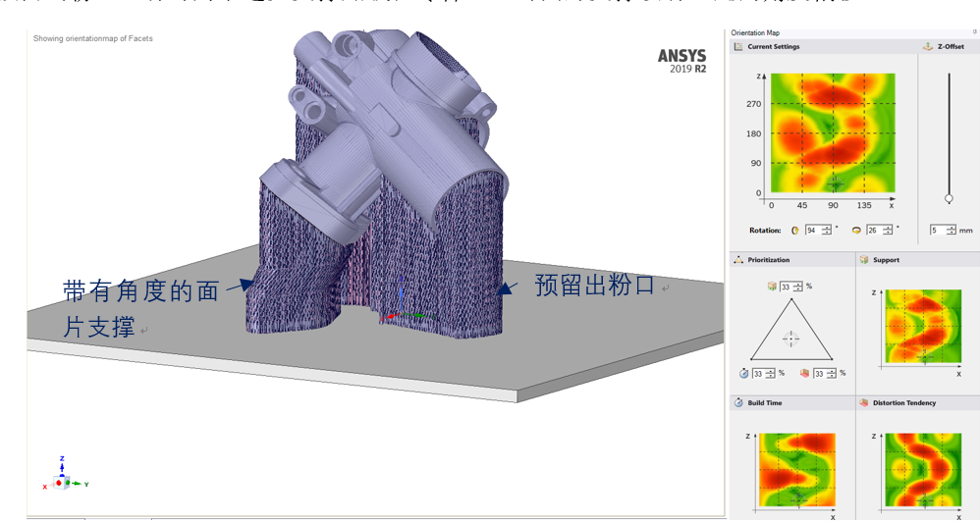Click the Distortion Tendency panel icon
The height and width of the screenshot is (523, 980).
click(864, 403)
